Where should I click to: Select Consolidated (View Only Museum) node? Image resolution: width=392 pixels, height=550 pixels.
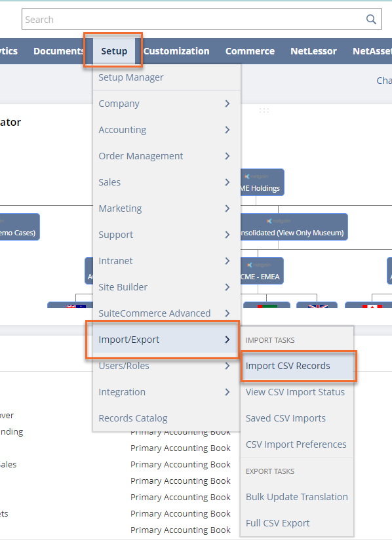coord(294,227)
